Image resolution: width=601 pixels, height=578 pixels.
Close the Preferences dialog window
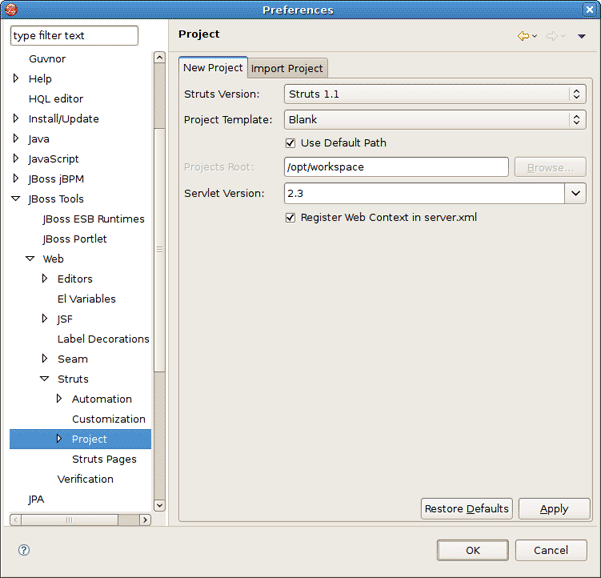pos(589,10)
